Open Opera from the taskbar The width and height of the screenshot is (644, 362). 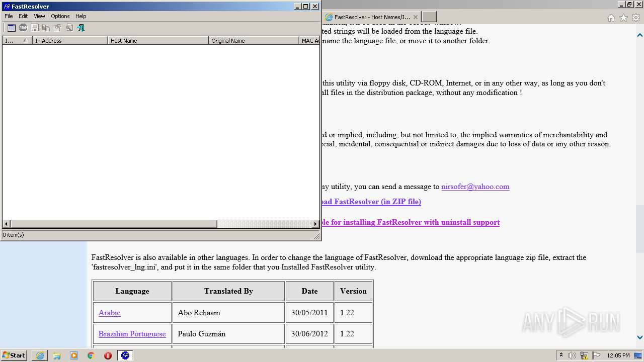coord(108,355)
